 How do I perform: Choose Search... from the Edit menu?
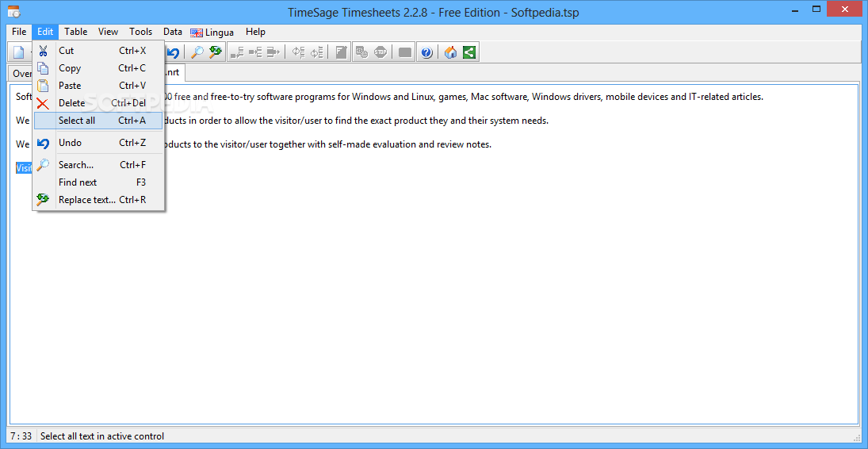click(98, 165)
